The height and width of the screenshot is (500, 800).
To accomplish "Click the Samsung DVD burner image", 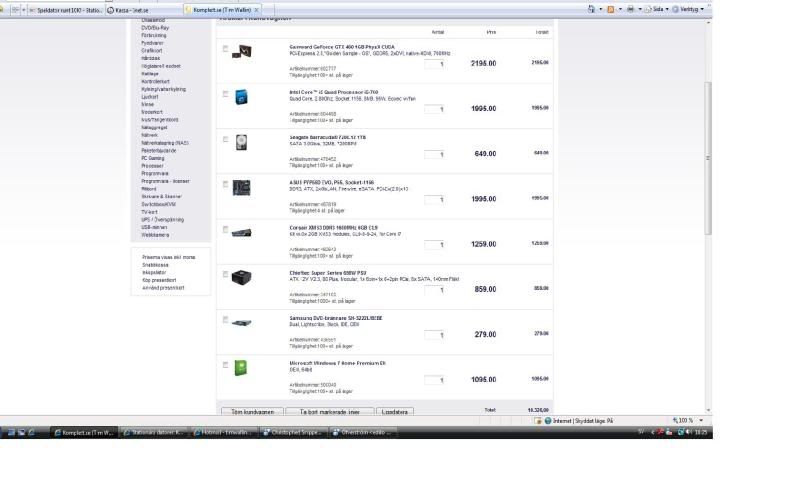I will point(242,322).
